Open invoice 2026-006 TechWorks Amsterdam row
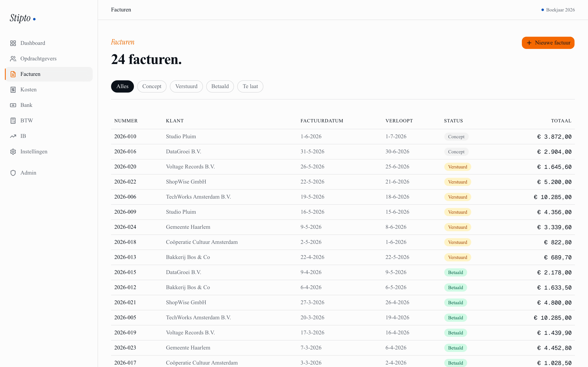 pyautogui.click(x=343, y=197)
